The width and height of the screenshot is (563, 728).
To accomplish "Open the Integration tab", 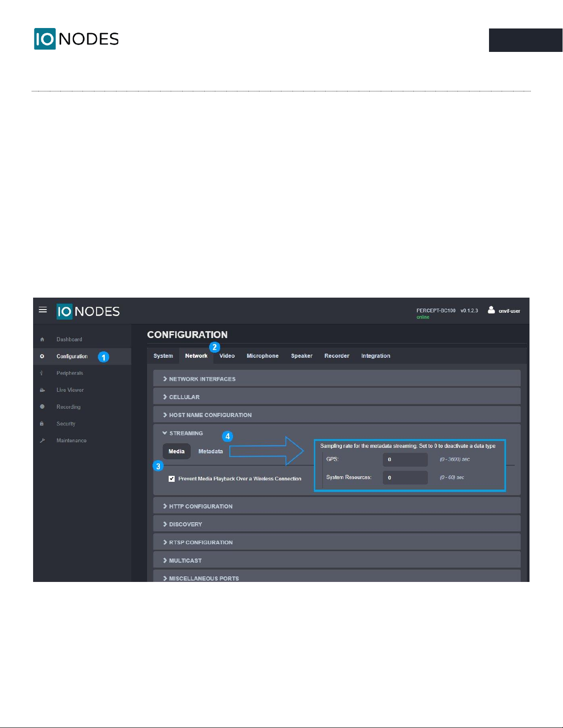I will 375,356.
